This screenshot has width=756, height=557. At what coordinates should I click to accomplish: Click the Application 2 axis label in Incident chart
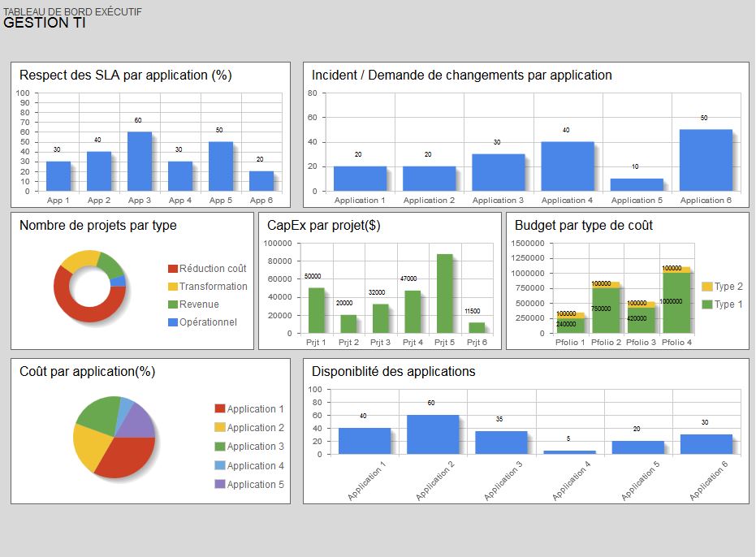(429, 200)
